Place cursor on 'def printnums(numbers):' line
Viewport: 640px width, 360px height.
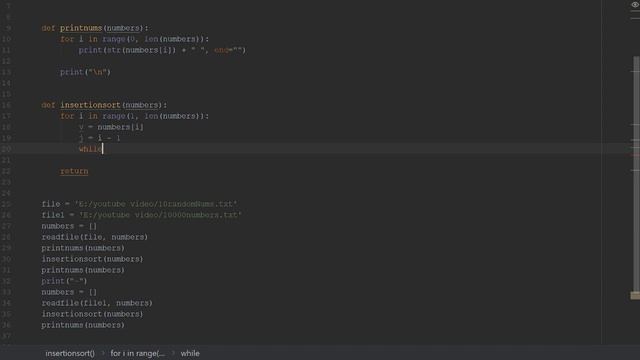click(x=95, y=28)
